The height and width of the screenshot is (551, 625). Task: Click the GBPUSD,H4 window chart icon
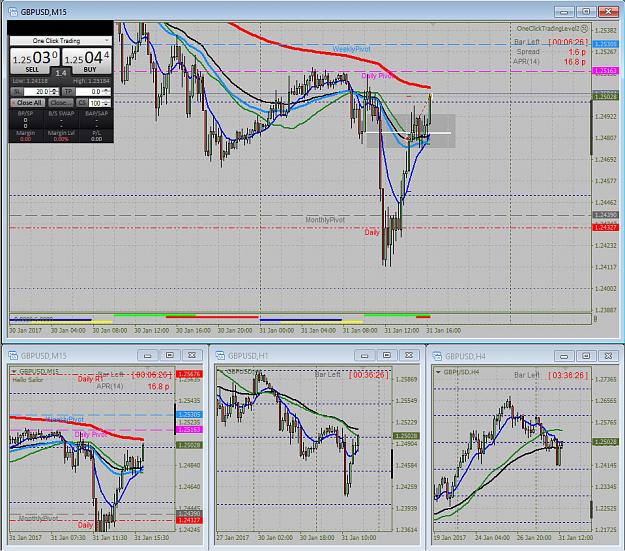click(x=437, y=356)
